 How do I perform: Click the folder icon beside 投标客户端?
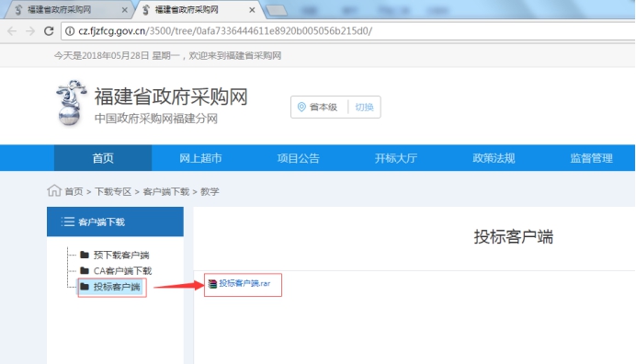pyautogui.click(x=85, y=287)
